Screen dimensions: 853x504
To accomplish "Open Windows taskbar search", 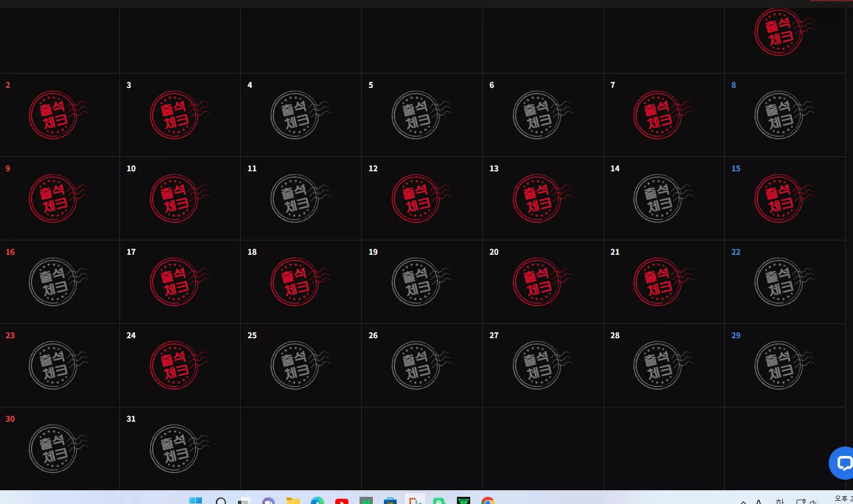I will coord(221,501).
